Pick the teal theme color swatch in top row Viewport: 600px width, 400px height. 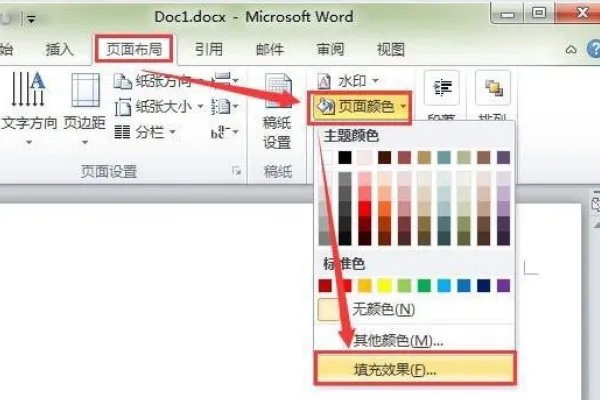[444, 157]
